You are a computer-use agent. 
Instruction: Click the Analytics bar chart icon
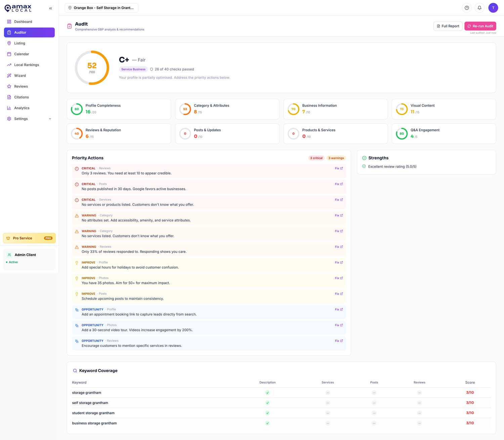[x=9, y=108]
